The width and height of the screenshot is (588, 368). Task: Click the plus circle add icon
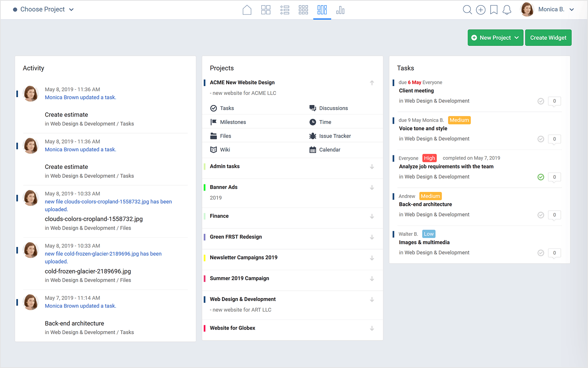481,10
